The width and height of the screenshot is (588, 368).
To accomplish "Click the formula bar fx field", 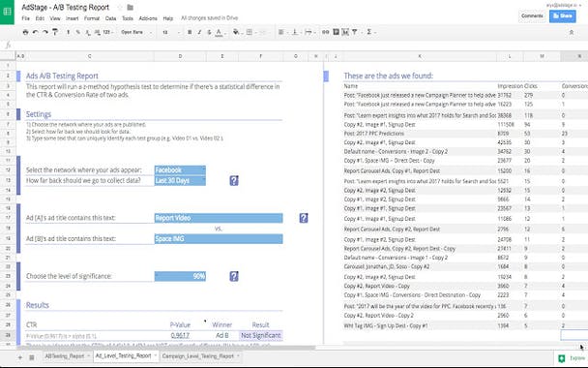I will (x=300, y=46).
